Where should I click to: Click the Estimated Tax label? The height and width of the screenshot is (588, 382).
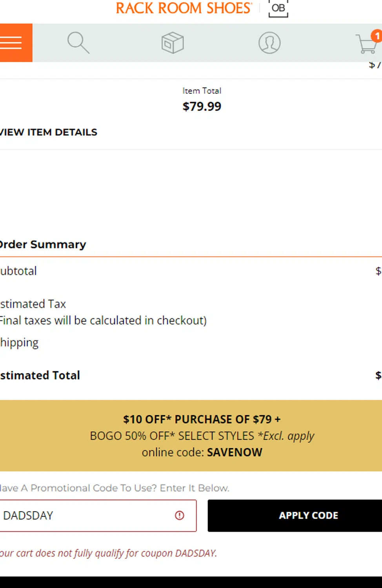point(33,304)
